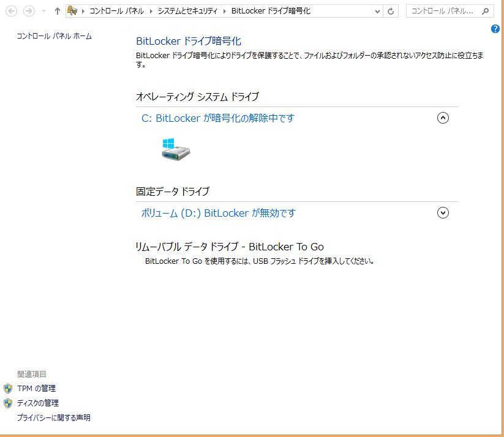Image resolution: width=504 pixels, height=437 pixels.
Task: Open ディスクの管理 link
Action: (x=38, y=403)
